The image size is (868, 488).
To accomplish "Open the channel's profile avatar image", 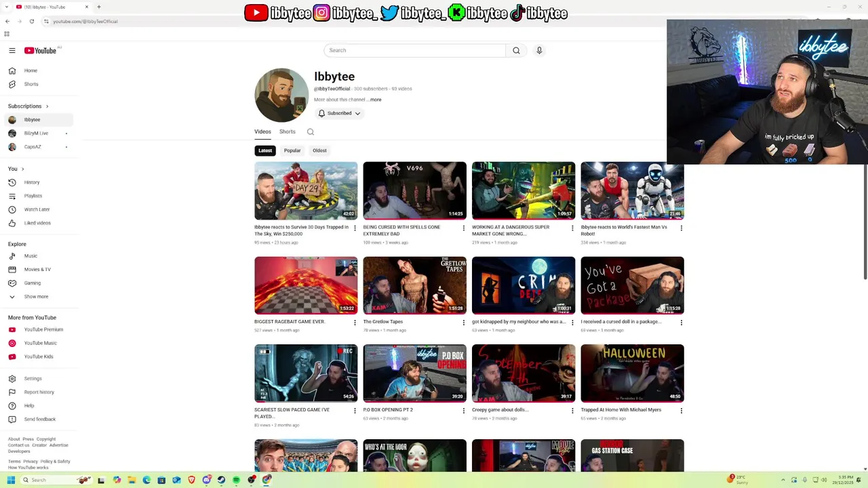I will click(281, 95).
